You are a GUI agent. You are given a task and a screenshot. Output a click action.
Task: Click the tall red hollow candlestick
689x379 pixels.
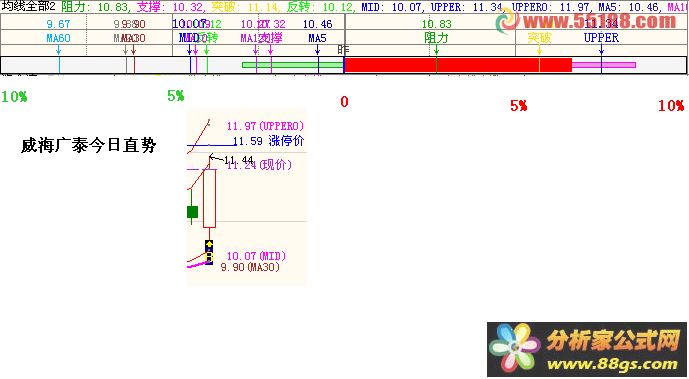click(210, 199)
